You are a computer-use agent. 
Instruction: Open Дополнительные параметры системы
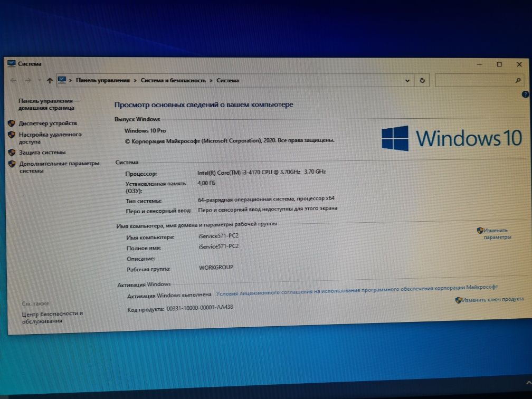pyautogui.click(x=59, y=167)
